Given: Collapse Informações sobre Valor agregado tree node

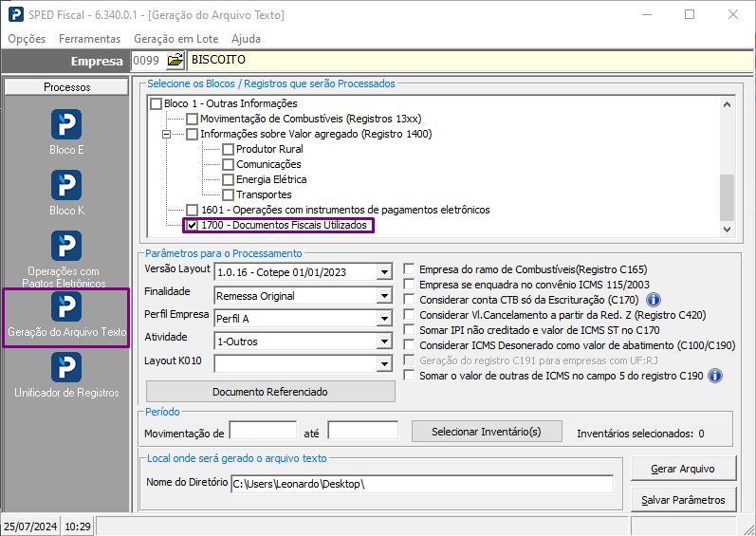Looking at the screenshot, I should click(166, 135).
